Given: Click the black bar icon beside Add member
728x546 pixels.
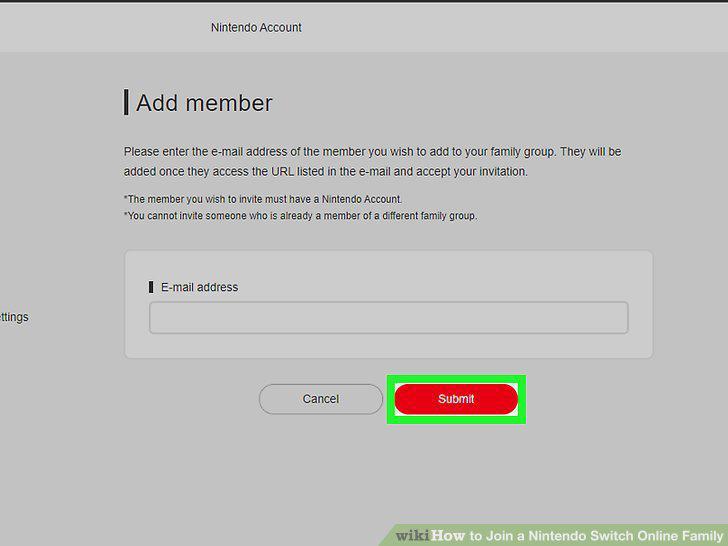Looking at the screenshot, I should (126, 102).
